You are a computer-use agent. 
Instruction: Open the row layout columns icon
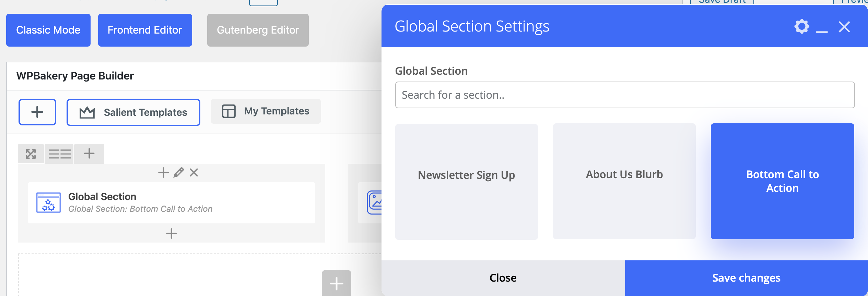pyautogui.click(x=59, y=154)
